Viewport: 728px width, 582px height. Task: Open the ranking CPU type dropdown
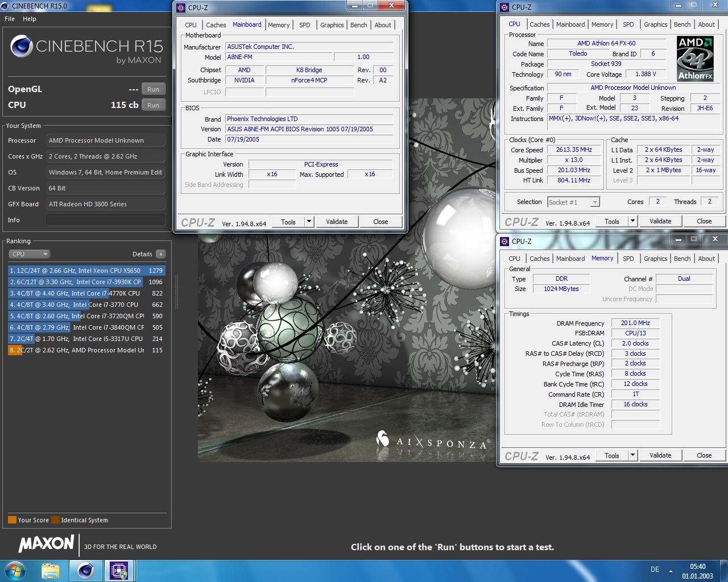[29, 254]
